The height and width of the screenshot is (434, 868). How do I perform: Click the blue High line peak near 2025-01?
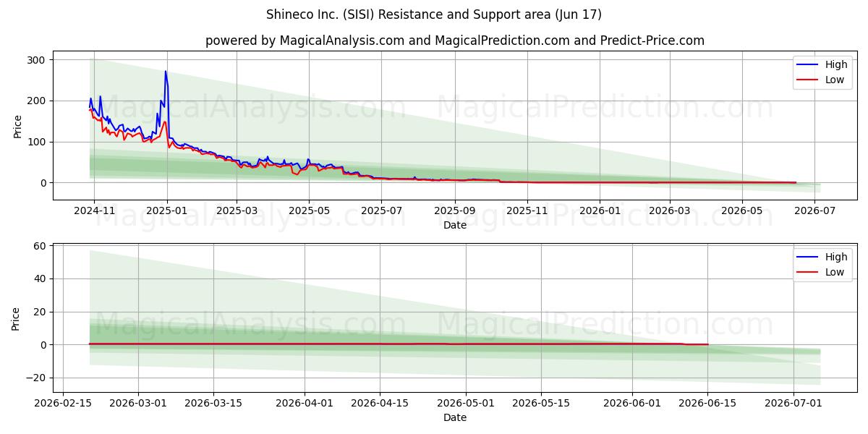166,72
